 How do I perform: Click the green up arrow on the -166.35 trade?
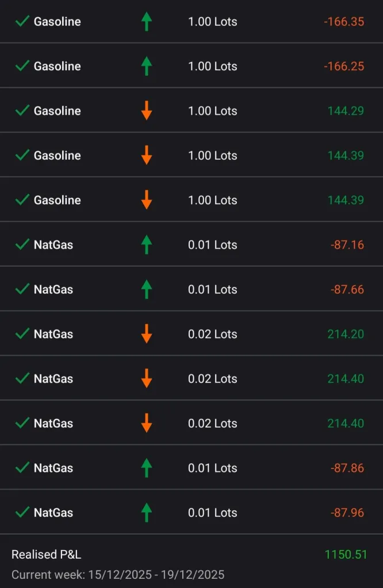coord(147,21)
